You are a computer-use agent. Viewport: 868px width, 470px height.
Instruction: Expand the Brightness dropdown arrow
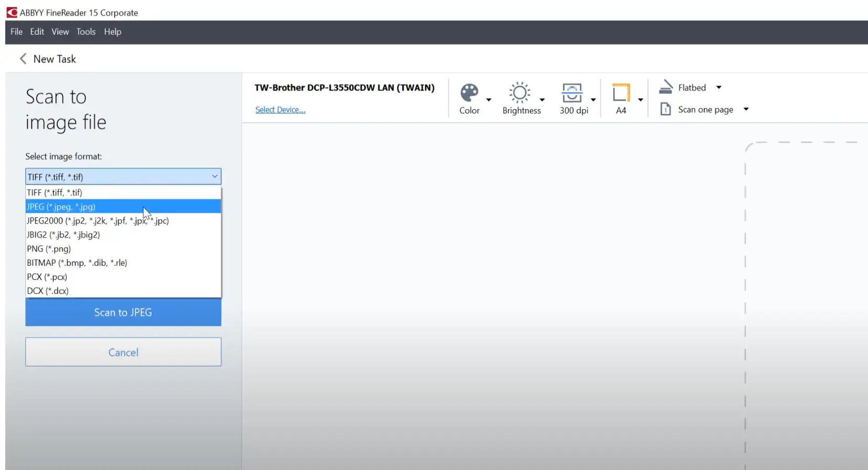542,100
